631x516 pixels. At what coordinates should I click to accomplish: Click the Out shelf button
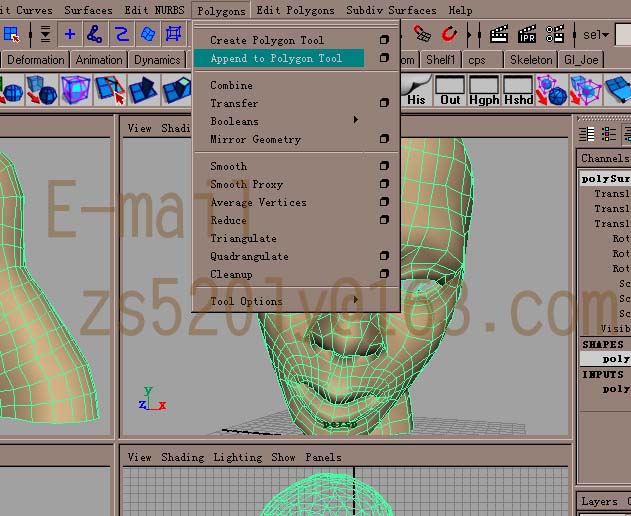pyautogui.click(x=450, y=91)
